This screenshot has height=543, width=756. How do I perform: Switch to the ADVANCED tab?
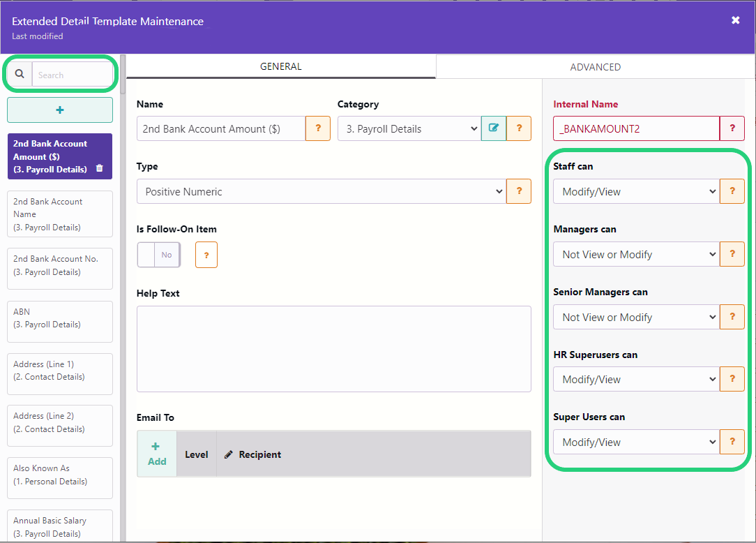click(x=595, y=67)
